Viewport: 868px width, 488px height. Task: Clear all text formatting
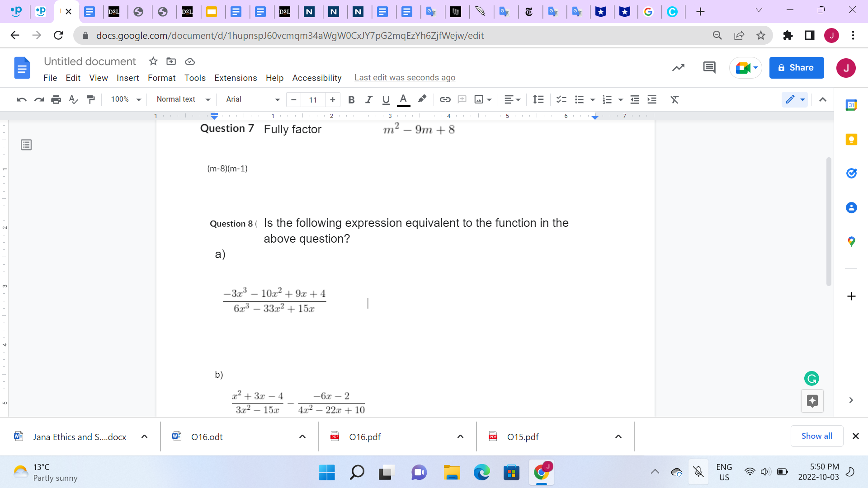[x=675, y=99]
